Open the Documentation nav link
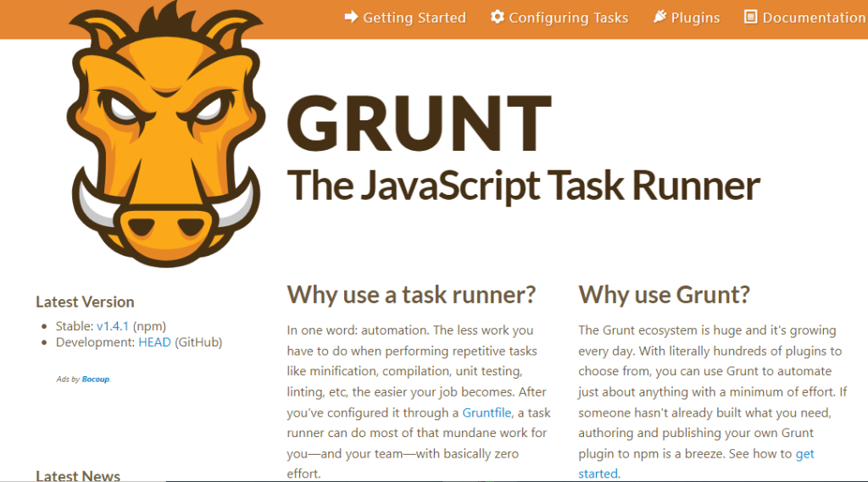Screen dimensions: 868x482 805,18
